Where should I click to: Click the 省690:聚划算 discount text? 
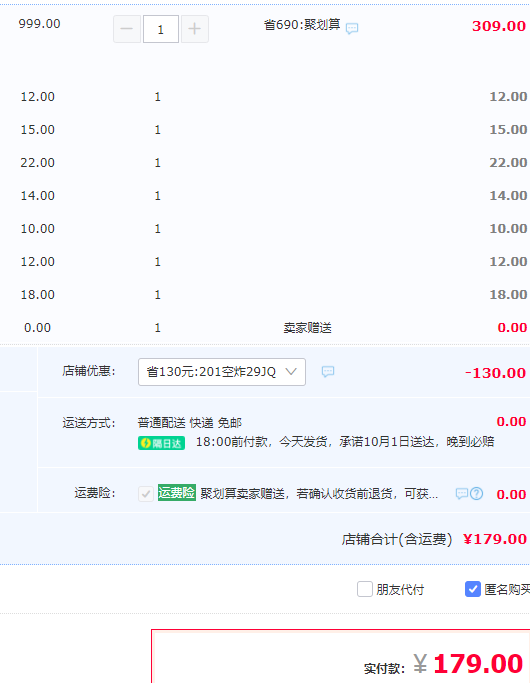point(302,25)
